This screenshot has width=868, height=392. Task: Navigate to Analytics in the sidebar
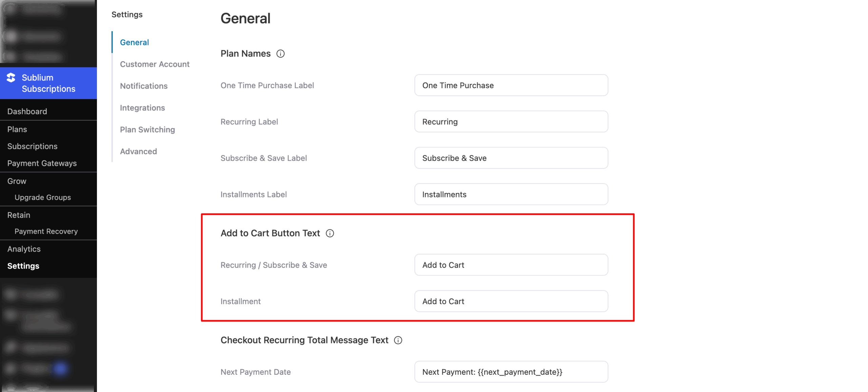pos(24,249)
